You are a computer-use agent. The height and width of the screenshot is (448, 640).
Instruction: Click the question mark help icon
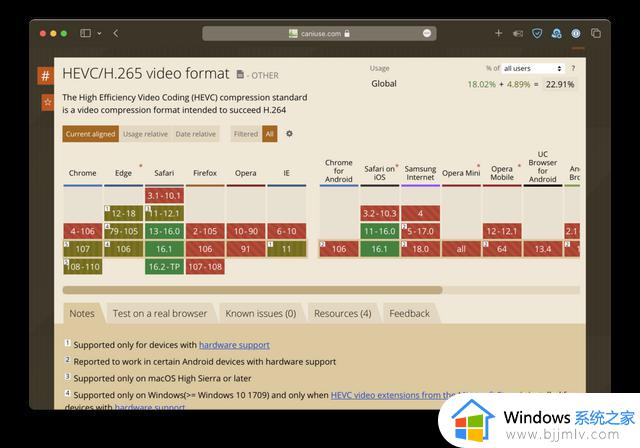[x=573, y=68]
